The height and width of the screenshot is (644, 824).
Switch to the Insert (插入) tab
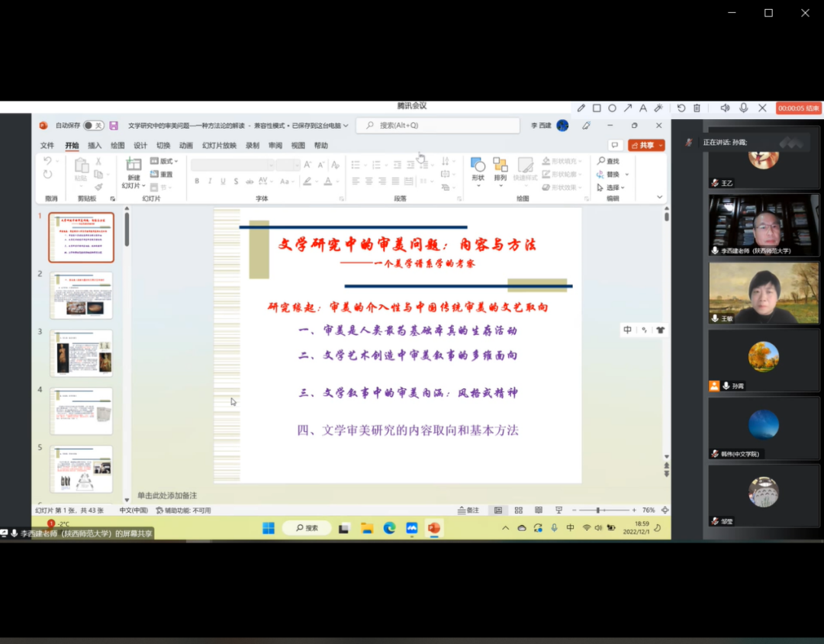click(95, 146)
